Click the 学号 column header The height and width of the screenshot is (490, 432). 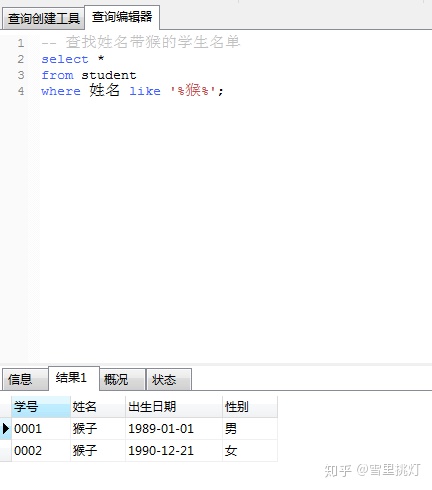[41, 407]
